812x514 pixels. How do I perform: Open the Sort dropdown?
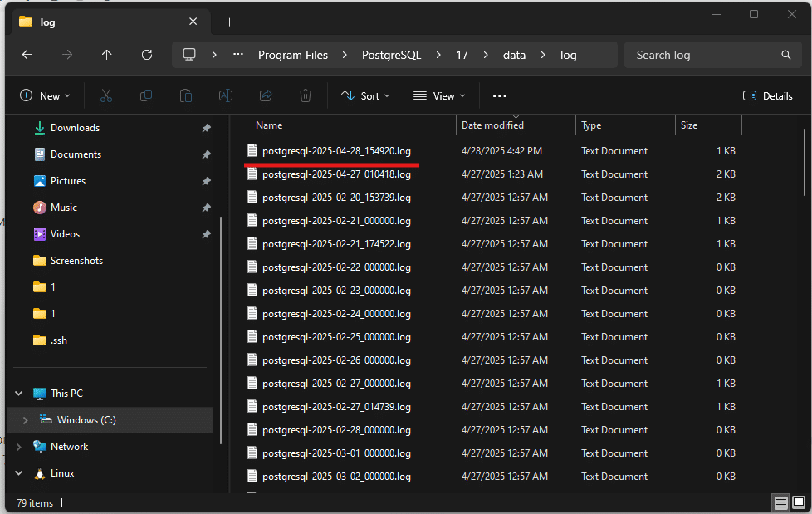[x=365, y=95]
